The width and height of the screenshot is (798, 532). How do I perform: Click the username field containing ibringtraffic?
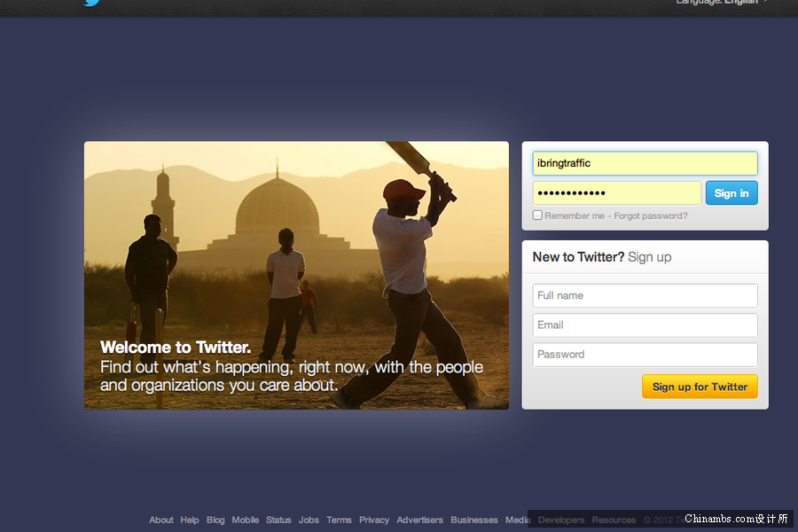[x=645, y=163]
